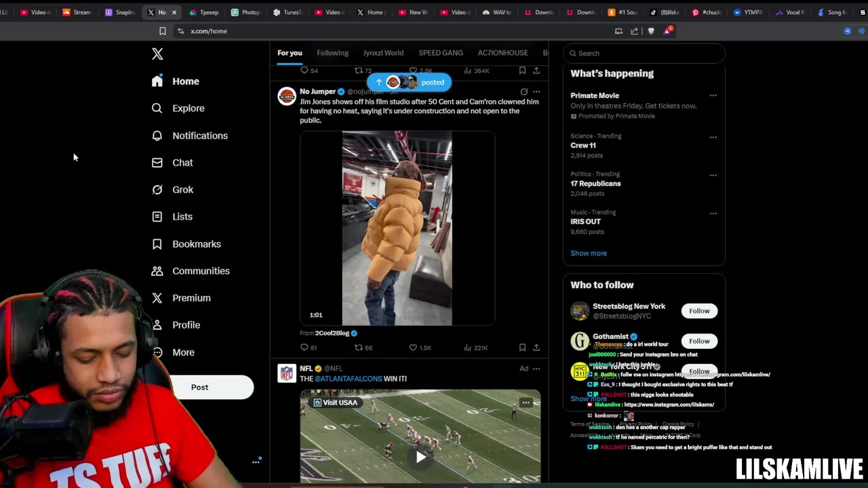
Task: Open @ATLANTAFALCONS mention link
Action: pos(349,379)
